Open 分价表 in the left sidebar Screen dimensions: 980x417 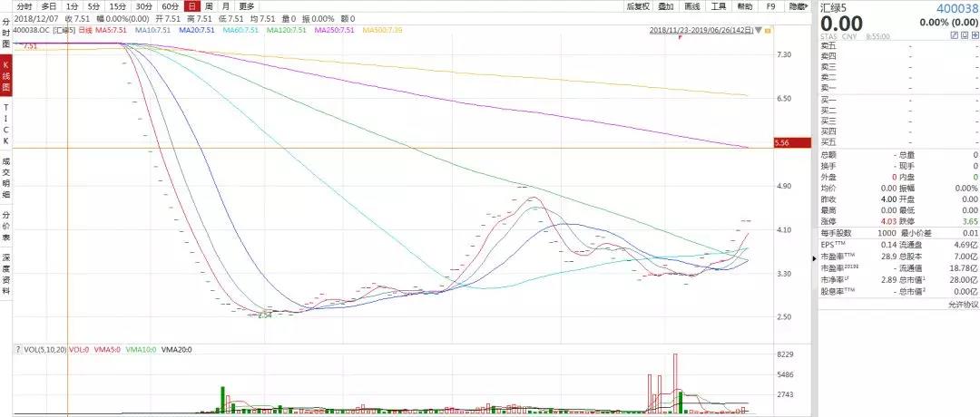point(5,225)
